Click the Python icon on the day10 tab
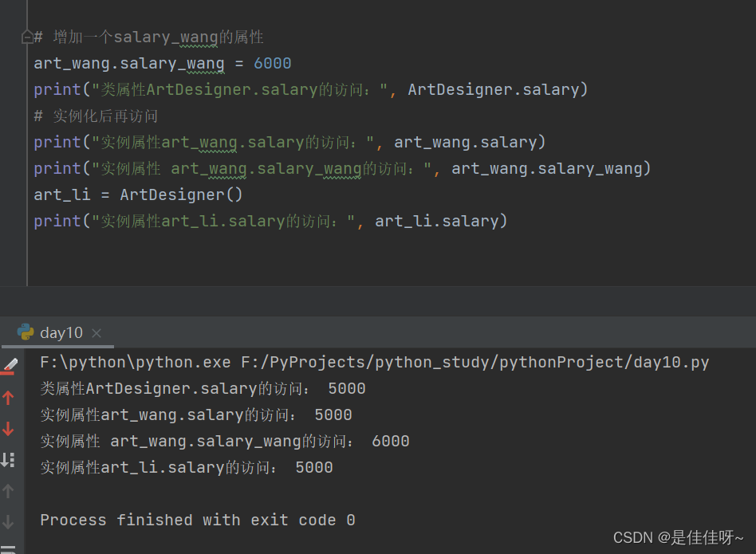The width and height of the screenshot is (756, 554). (x=25, y=332)
